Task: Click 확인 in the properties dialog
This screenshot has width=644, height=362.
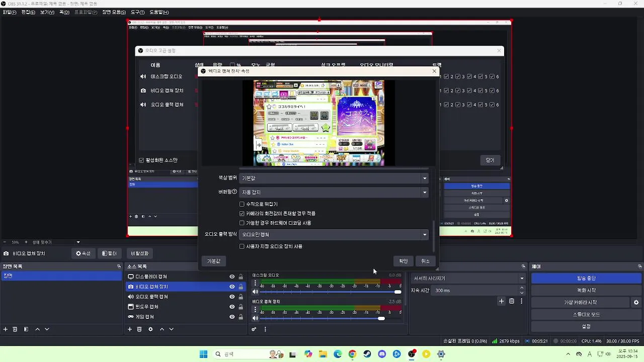Action: click(x=403, y=261)
